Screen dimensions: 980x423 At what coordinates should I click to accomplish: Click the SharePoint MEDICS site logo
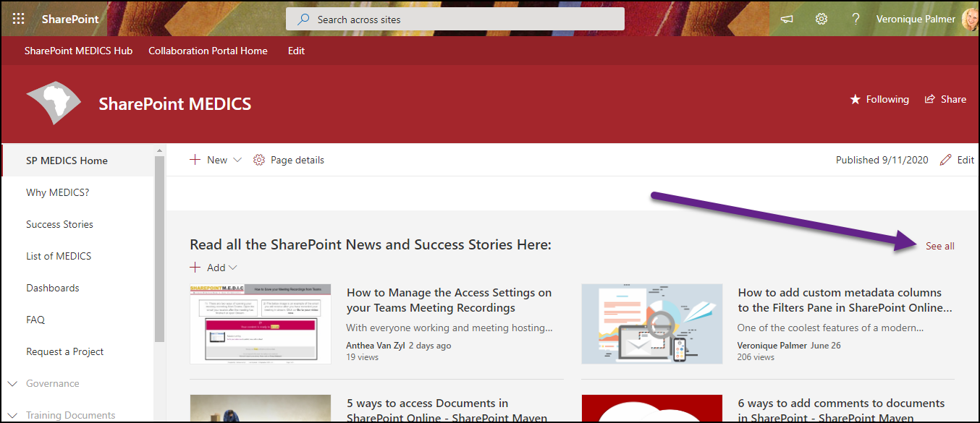pyautogui.click(x=54, y=103)
